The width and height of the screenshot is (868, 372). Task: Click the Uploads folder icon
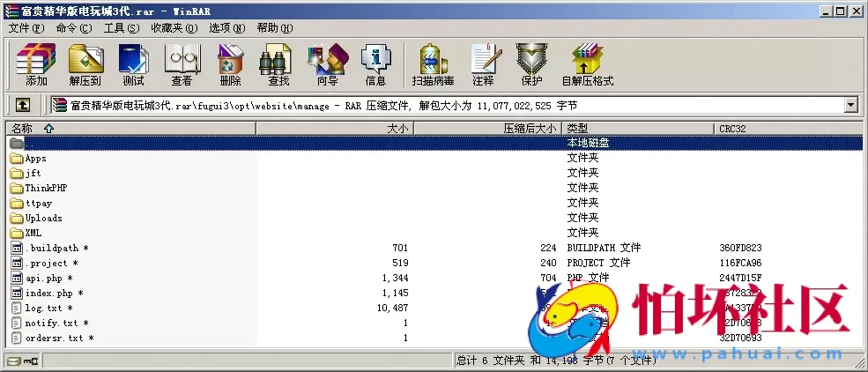click(x=17, y=218)
